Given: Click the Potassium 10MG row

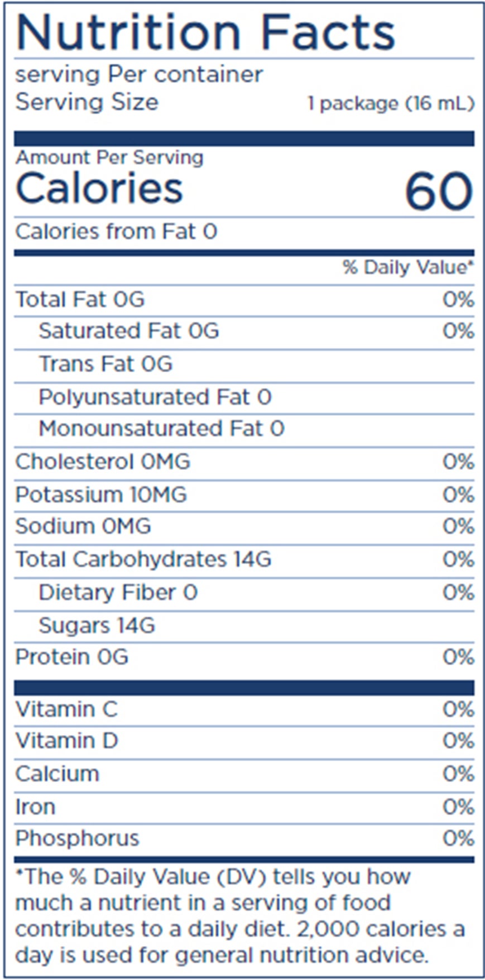Looking at the screenshot, I should [x=244, y=495].
